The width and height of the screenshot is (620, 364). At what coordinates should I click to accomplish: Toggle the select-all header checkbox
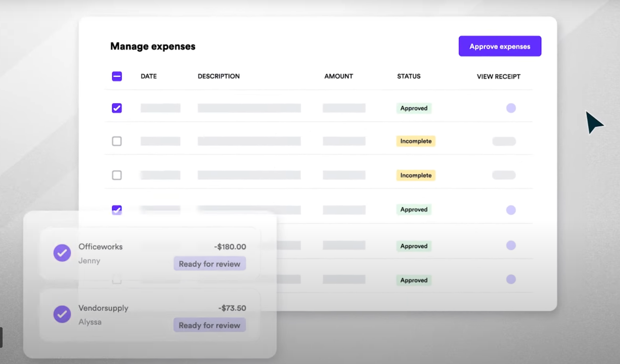[x=117, y=76]
